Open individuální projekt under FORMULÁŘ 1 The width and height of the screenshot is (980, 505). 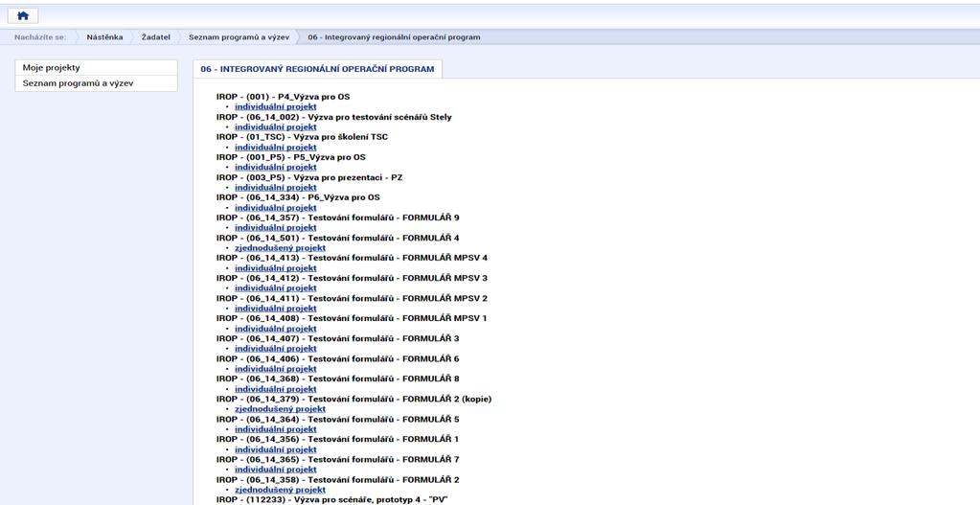[x=276, y=449]
